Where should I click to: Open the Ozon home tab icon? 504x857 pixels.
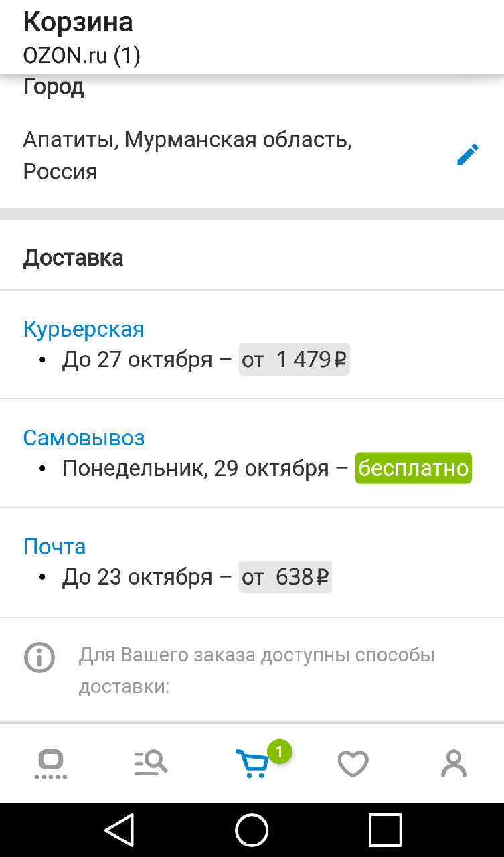click(x=51, y=763)
